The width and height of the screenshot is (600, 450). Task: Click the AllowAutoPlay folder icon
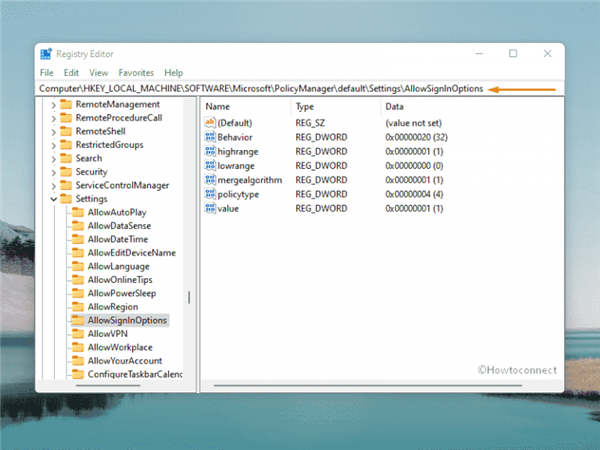(x=78, y=212)
